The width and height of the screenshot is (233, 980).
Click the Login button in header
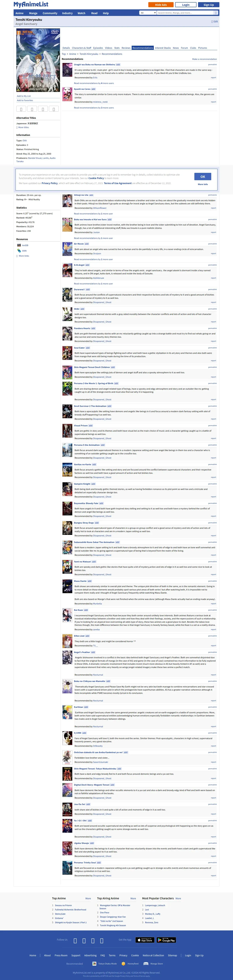(x=185, y=5)
